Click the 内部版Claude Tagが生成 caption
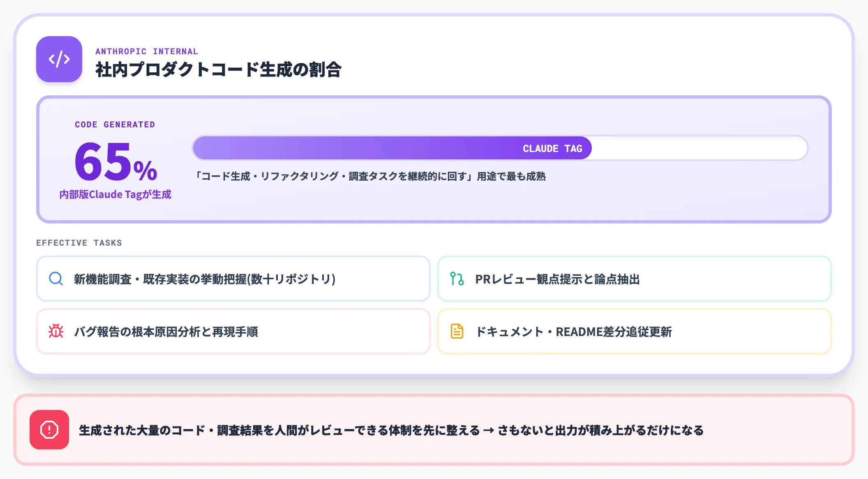The image size is (868, 479). point(115,194)
